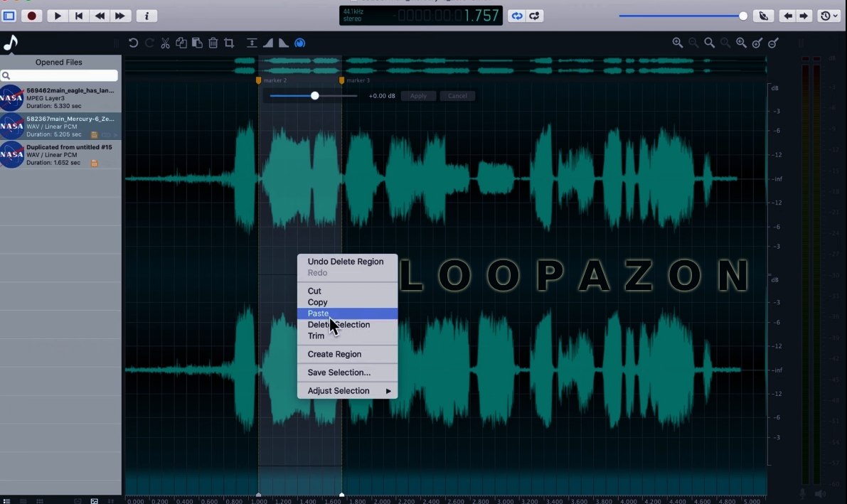Open the file info (i) button

pos(147,16)
